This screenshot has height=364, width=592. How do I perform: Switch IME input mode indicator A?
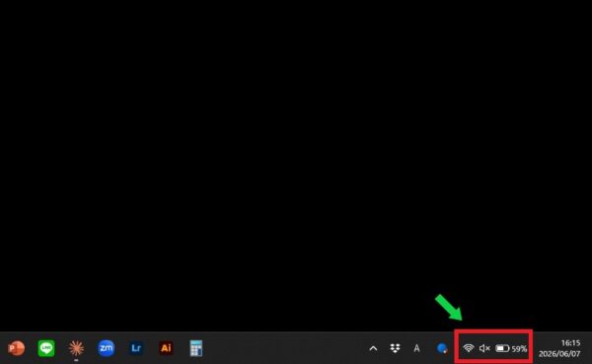coord(416,348)
